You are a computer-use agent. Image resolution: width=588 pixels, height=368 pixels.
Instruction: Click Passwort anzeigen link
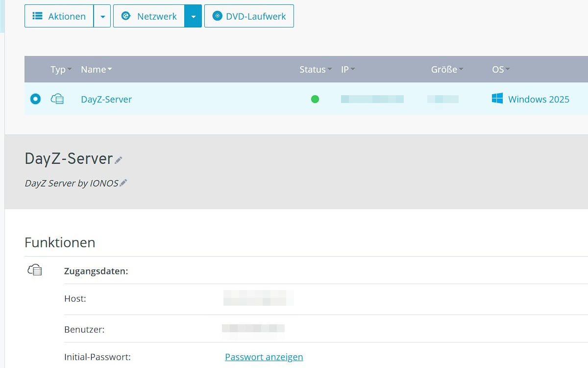(264, 357)
